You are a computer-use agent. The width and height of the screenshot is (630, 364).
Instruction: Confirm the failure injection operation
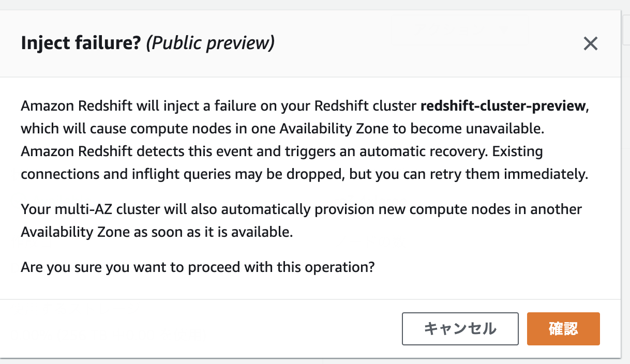[x=563, y=329]
